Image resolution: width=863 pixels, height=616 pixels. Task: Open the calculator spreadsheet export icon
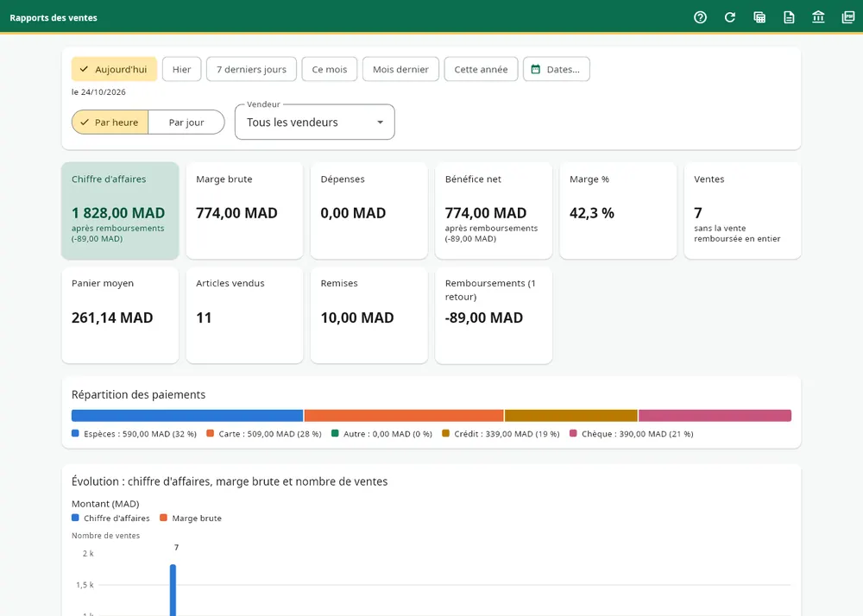759,17
